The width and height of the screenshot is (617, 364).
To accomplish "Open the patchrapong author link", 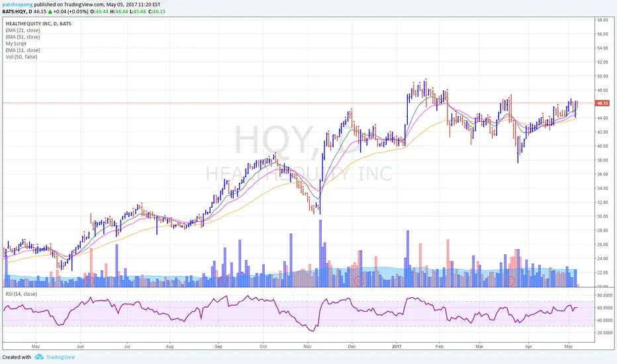I will (18, 5).
